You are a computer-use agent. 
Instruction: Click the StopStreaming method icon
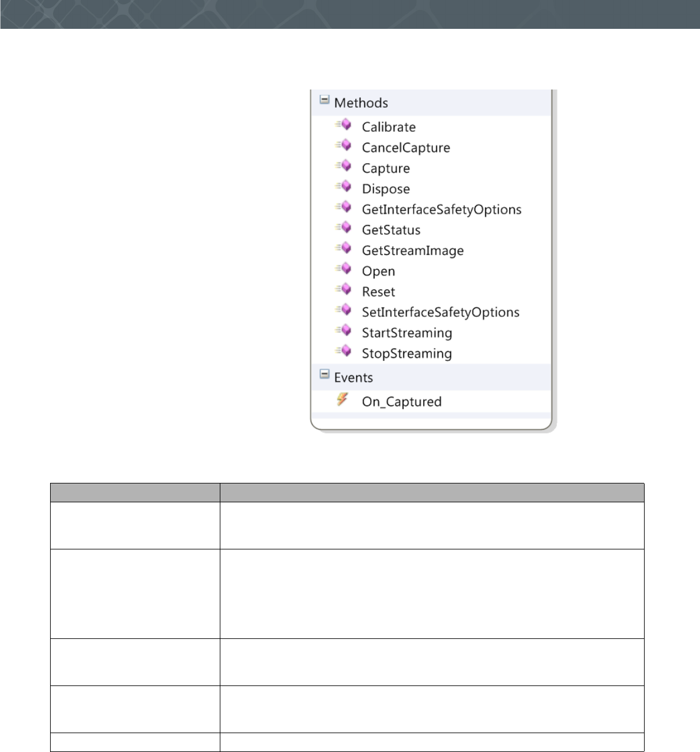(x=344, y=351)
